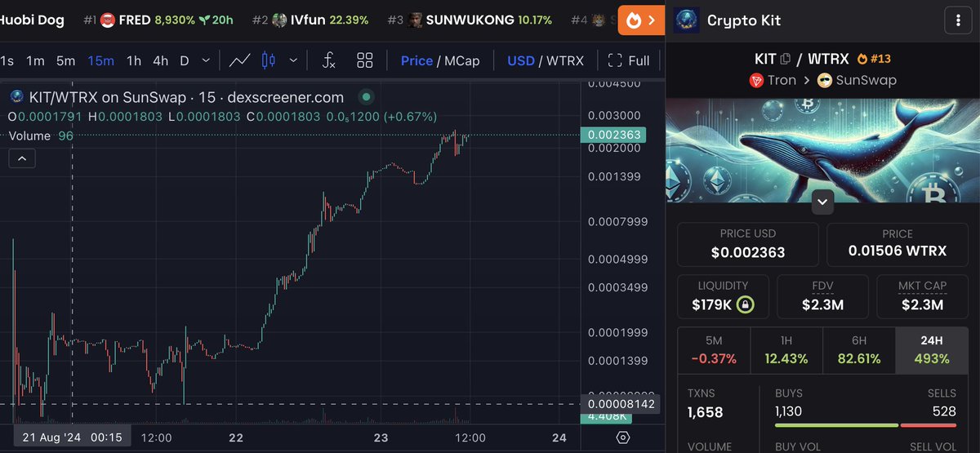Click the Mkt Cap $2.3M card
Viewport: 980px width, 453px height.
922,297
